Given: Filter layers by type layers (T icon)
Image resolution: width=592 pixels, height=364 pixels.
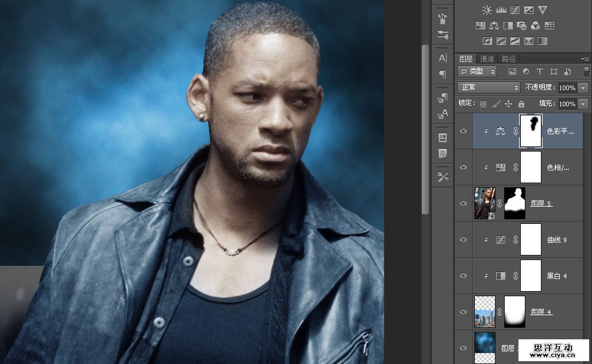Looking at the screenshot, I should 540,72.
